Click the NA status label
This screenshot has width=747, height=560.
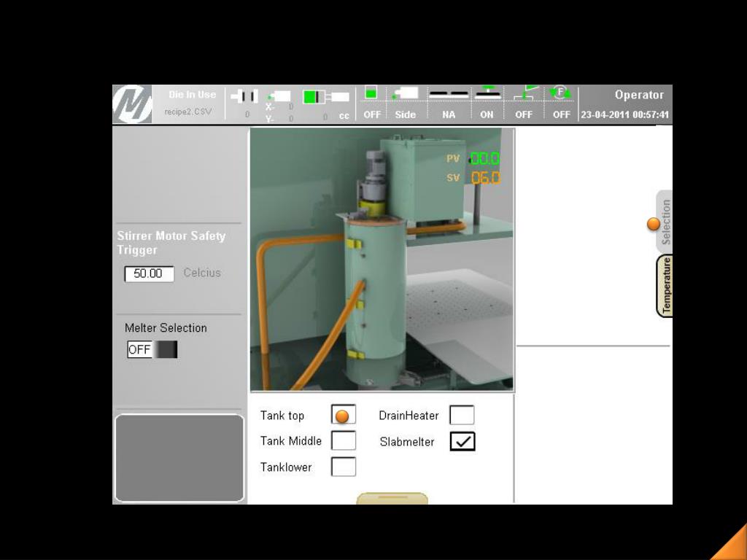(449, 114)
